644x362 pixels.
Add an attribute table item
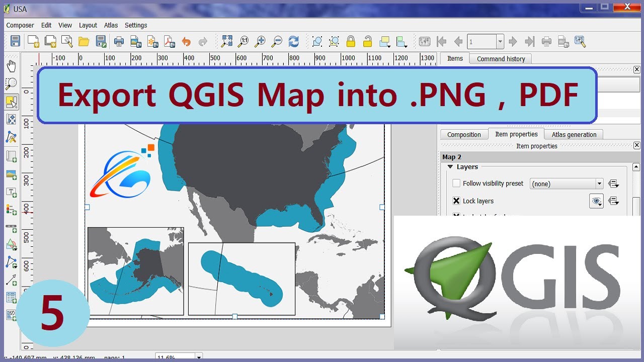[x=11, y=297]
